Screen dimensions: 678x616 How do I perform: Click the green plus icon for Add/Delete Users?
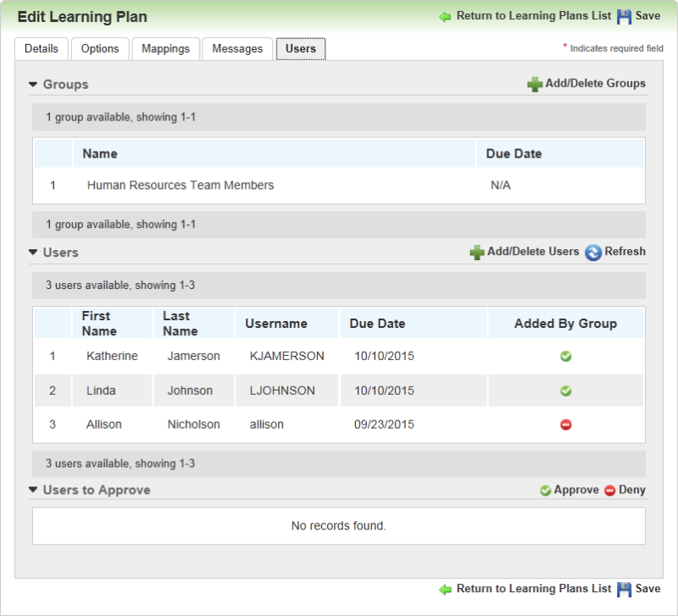(477, 253)
